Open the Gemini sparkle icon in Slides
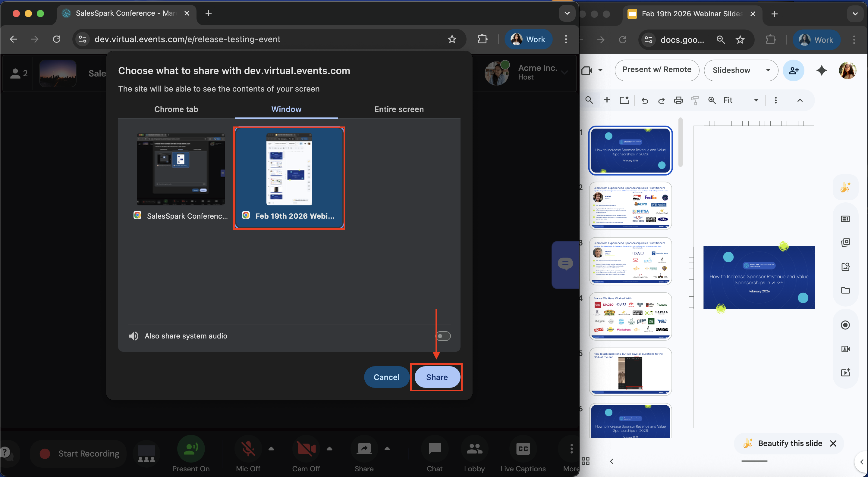 click(822, 70)
